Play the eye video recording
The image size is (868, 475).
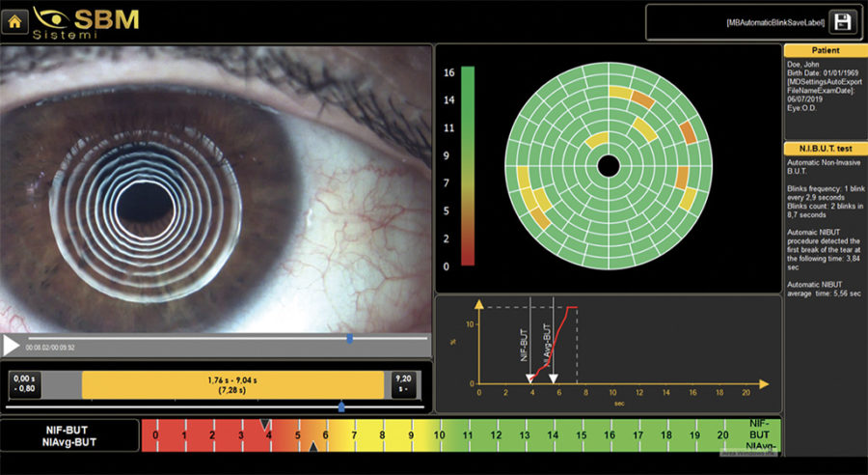(x=11, y=346)
